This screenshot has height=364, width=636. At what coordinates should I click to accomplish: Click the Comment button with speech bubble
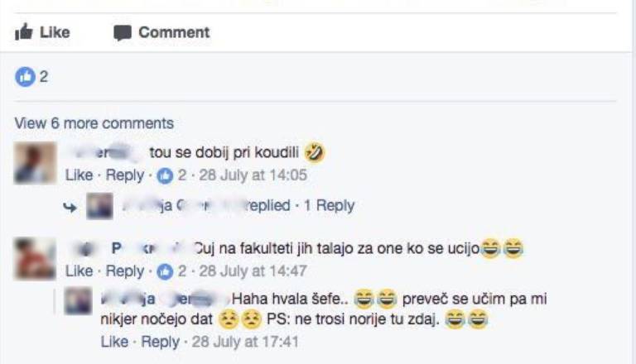tap(161, 33)
